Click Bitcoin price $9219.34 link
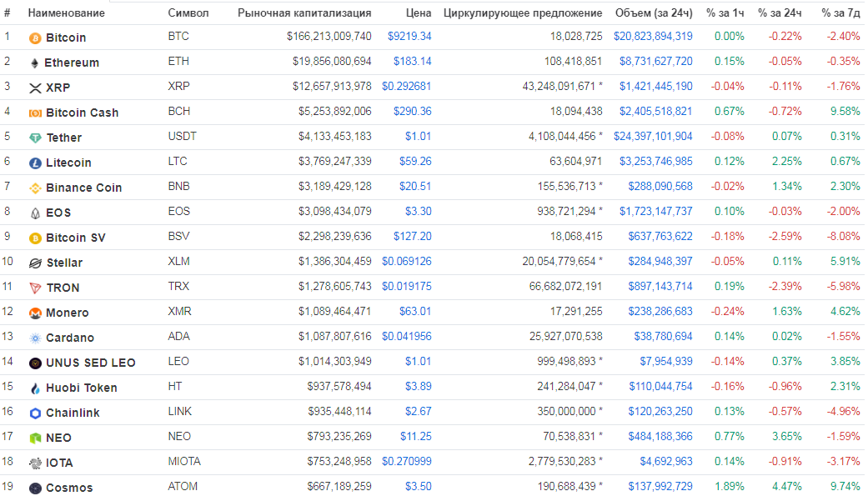This screenshot has height=496, width=868. [409, 37]
